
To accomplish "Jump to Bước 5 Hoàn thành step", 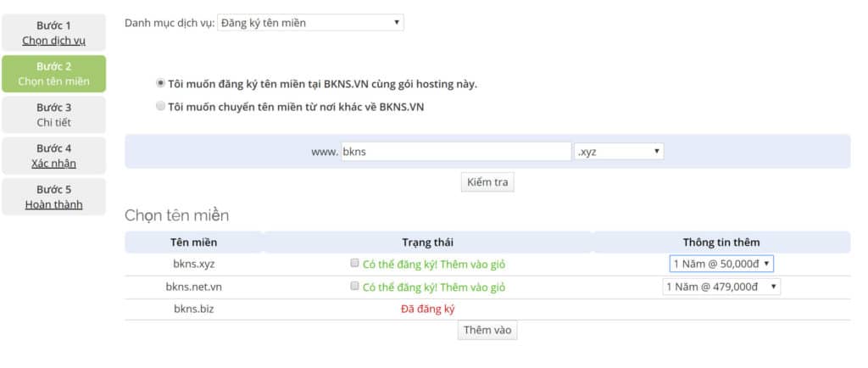I will tap(53, 196).
